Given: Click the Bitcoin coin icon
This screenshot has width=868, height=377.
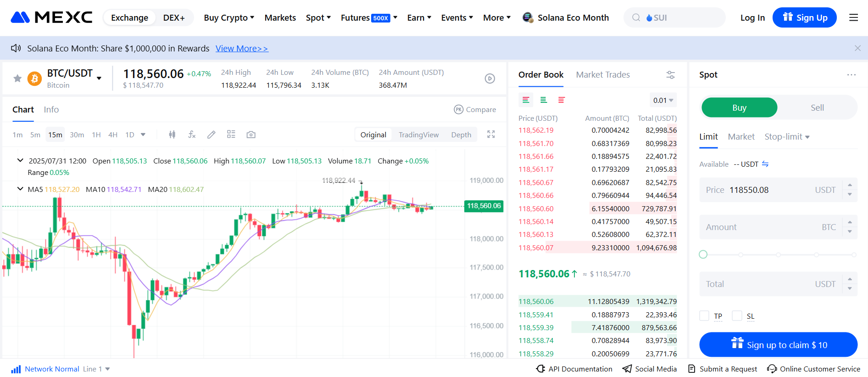Looking at the screenshot, I should click(x=34, y=79).
